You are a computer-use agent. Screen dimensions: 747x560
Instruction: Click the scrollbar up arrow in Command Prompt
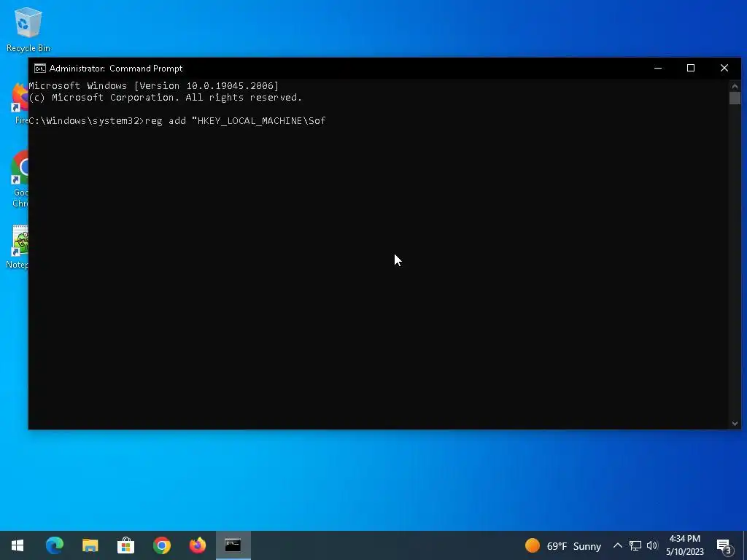point(735,86)
